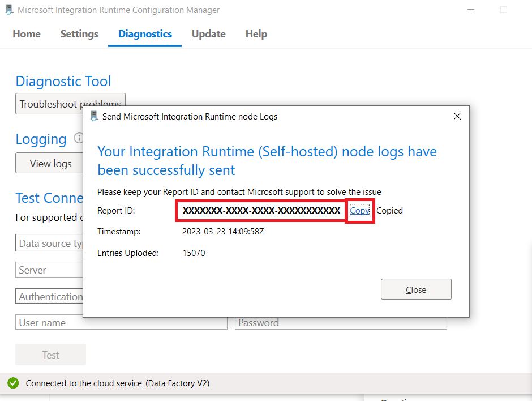Click the 'Microsoft Integration Runtime Configuration Manager' window title

click(x=118, y=10)
